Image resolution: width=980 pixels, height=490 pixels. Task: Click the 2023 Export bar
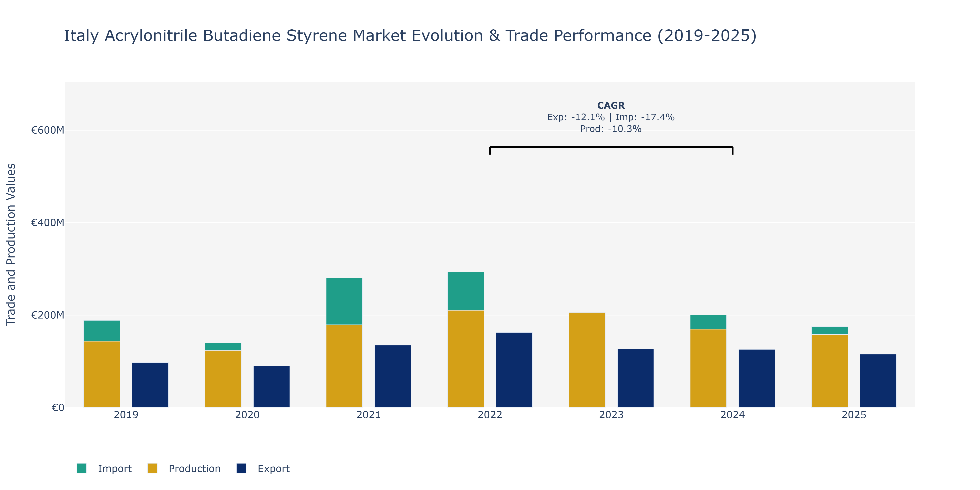point(636,378)
